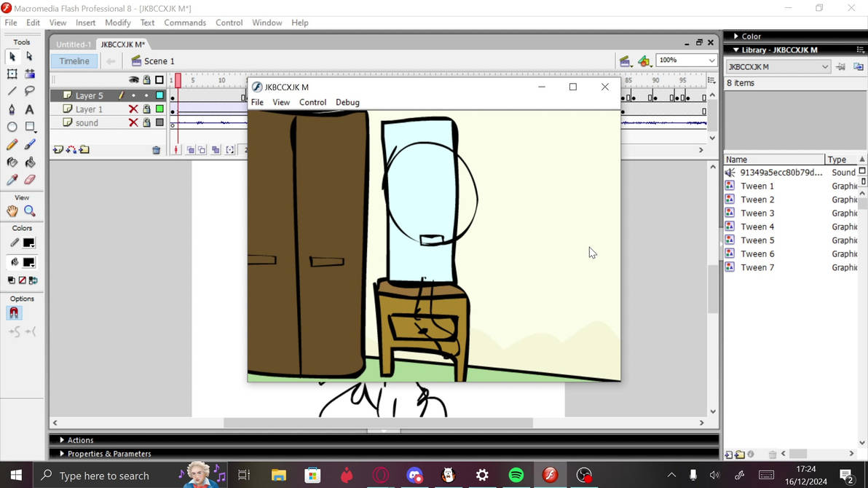Click Center Frame button in timeline

tap(176, 150)
